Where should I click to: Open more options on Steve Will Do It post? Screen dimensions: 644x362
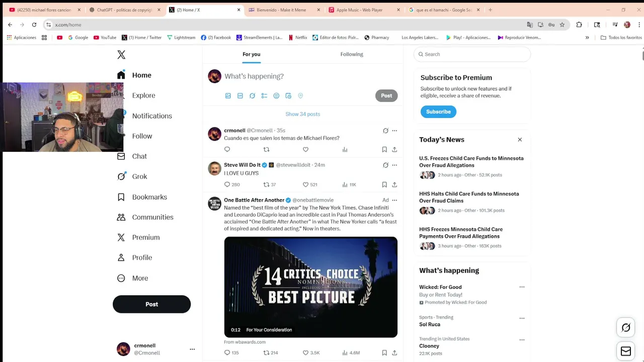(x=394, y=165)
